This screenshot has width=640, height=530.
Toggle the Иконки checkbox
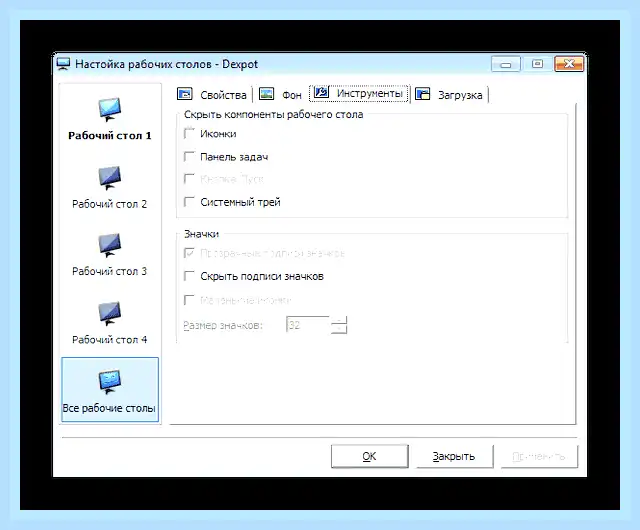click(189, 134)
